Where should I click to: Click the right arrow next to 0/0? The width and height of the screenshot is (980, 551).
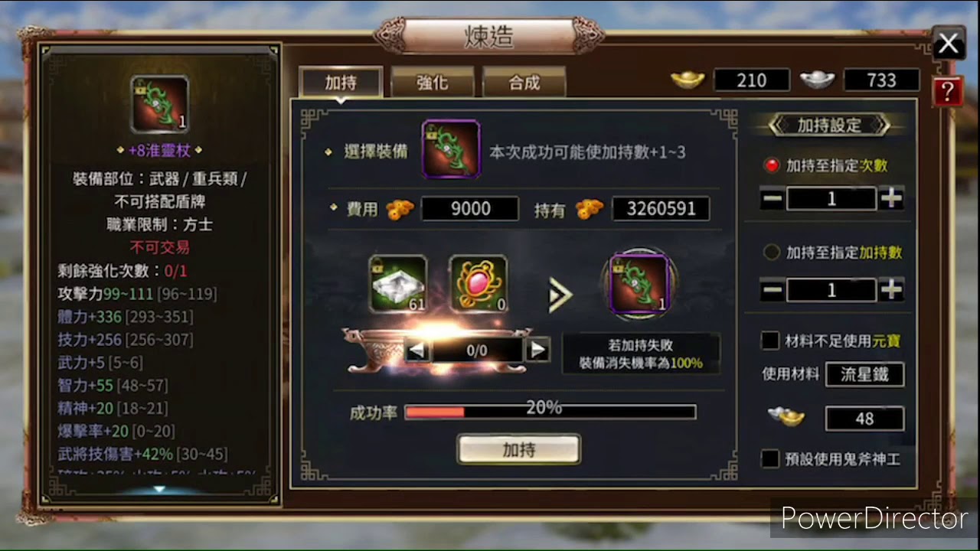coord(538,350)
